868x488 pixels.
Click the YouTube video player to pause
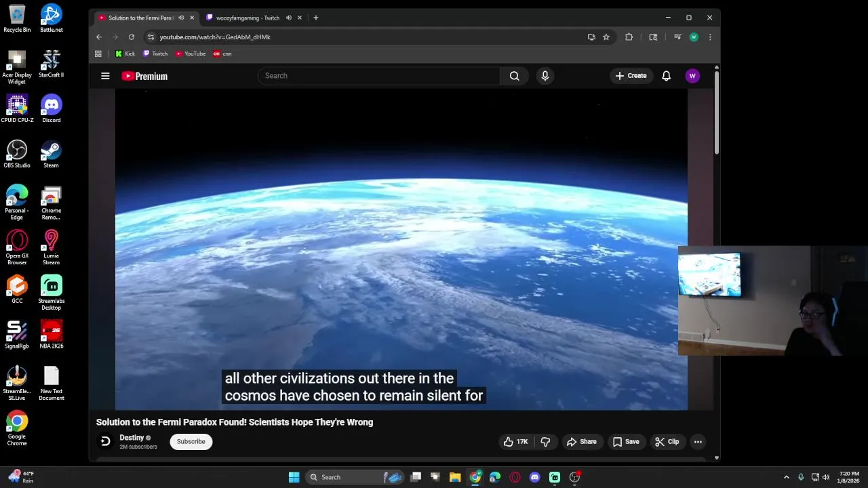click(x=401, y=249)
